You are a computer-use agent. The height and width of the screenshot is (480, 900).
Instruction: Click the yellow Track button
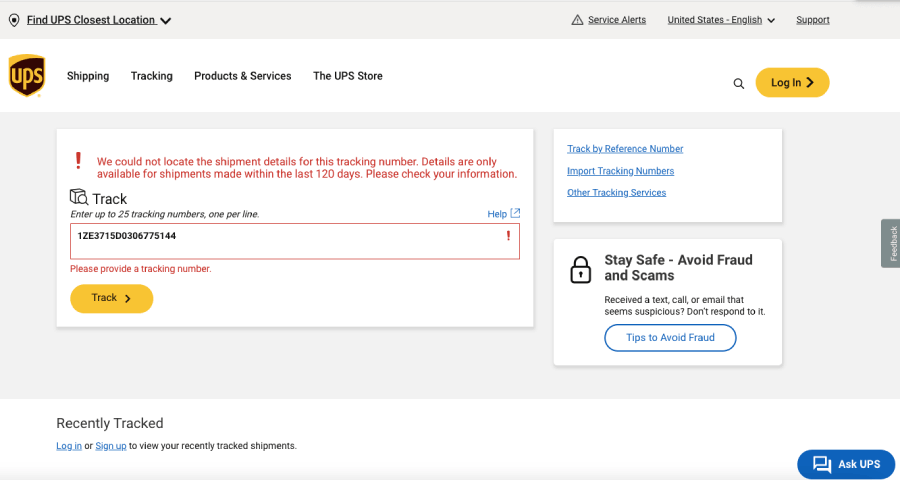point(111,298)
